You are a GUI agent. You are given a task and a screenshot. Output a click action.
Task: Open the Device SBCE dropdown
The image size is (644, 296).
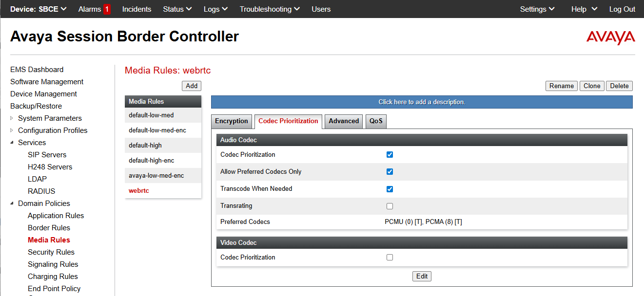[x=38, y=9]
